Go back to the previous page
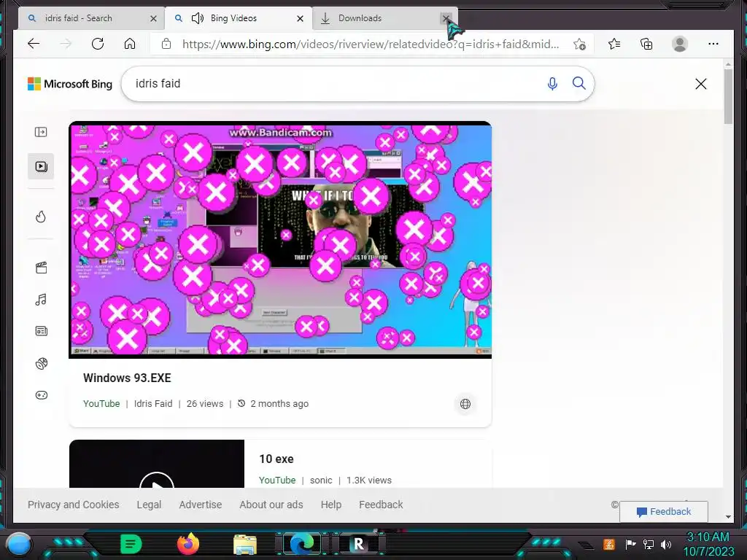The image size is (747, 560). [34, 44]
